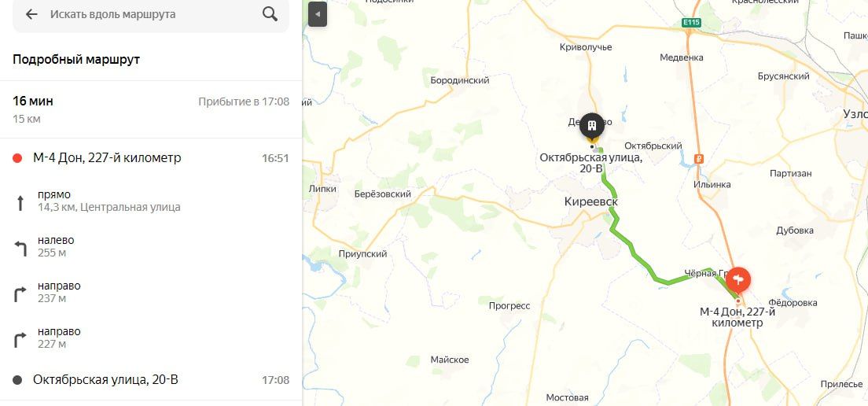
Task: Collapse the side panel with arrow toggle
Action: coord(318,14)
